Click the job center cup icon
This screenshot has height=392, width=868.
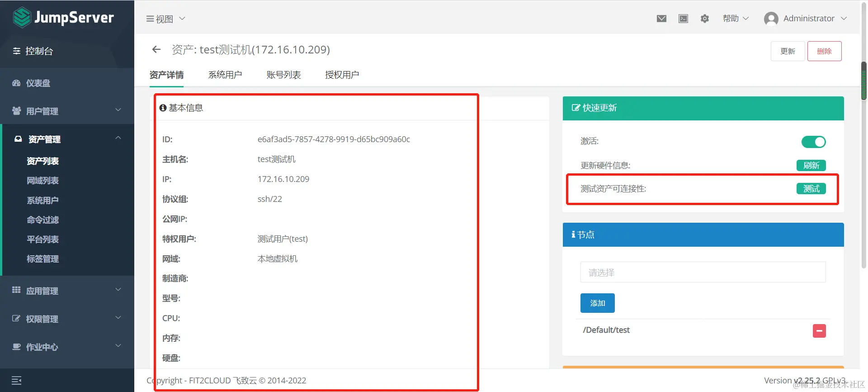[16, 347]
